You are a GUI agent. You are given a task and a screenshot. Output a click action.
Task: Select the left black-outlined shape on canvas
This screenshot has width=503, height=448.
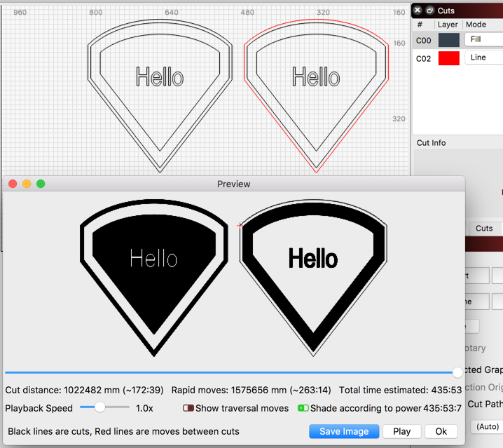point(160,96)
